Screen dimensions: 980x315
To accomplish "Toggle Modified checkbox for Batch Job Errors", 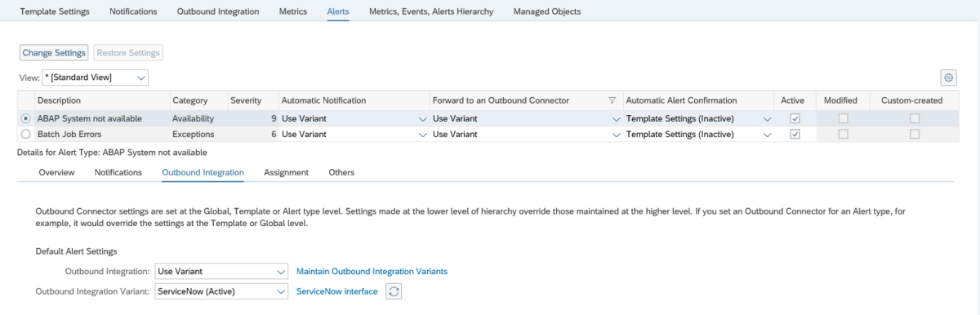I will 843,134.
